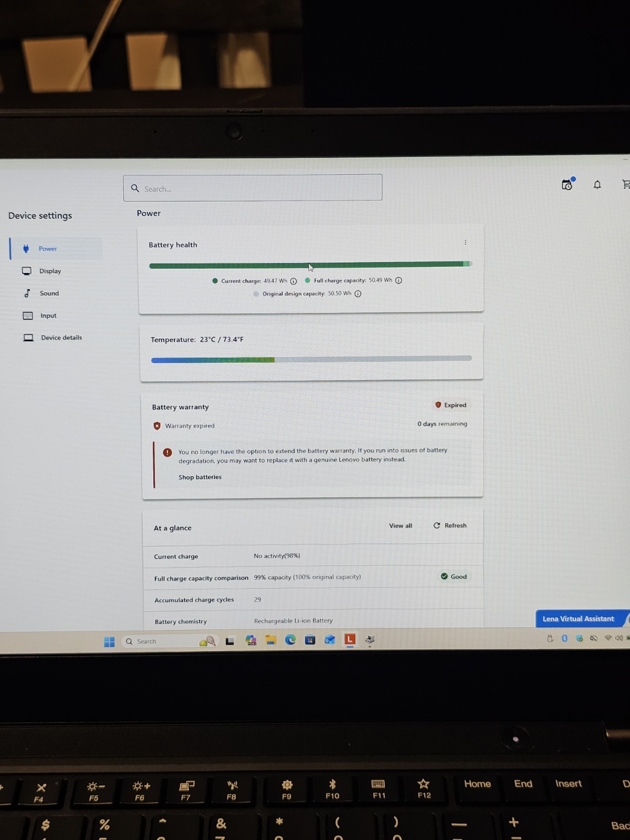Open File Explorer from the taskbar
Viewport: 630px width, 840px height.
[x=271, y=639]
